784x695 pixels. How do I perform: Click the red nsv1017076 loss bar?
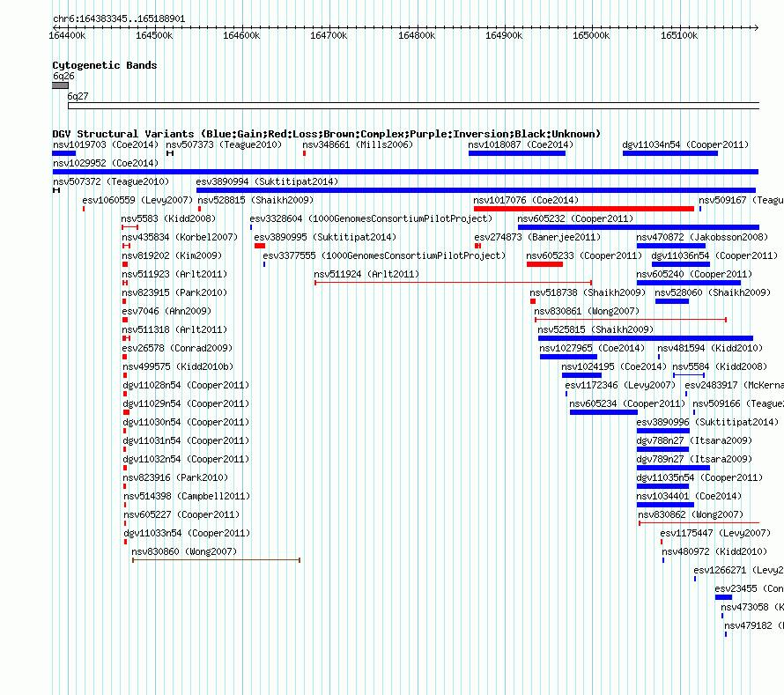tap(584, 209)
